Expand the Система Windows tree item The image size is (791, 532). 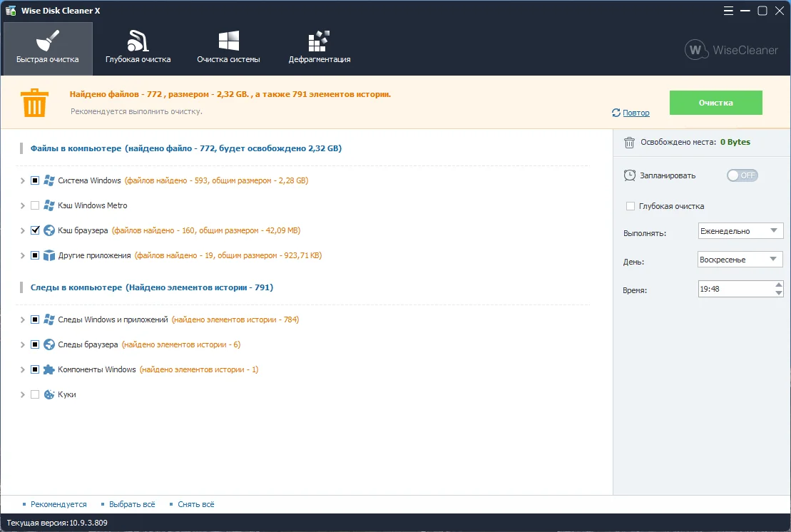click(x=22, y=180)
